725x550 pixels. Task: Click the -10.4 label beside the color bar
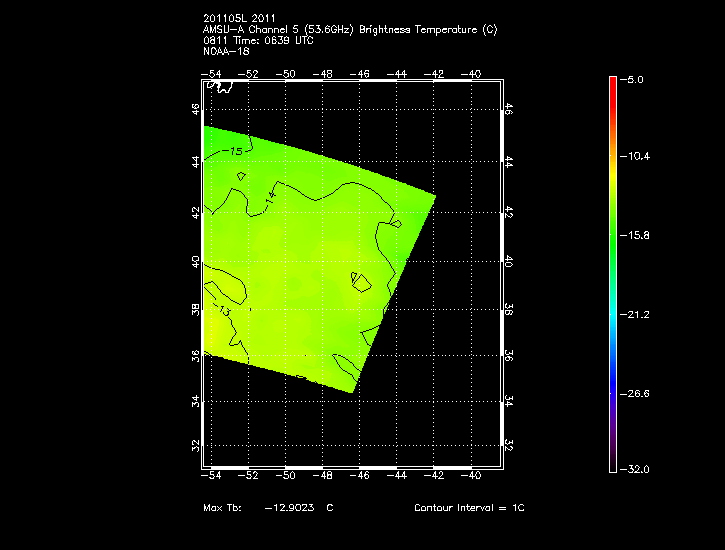pos(637,157)
